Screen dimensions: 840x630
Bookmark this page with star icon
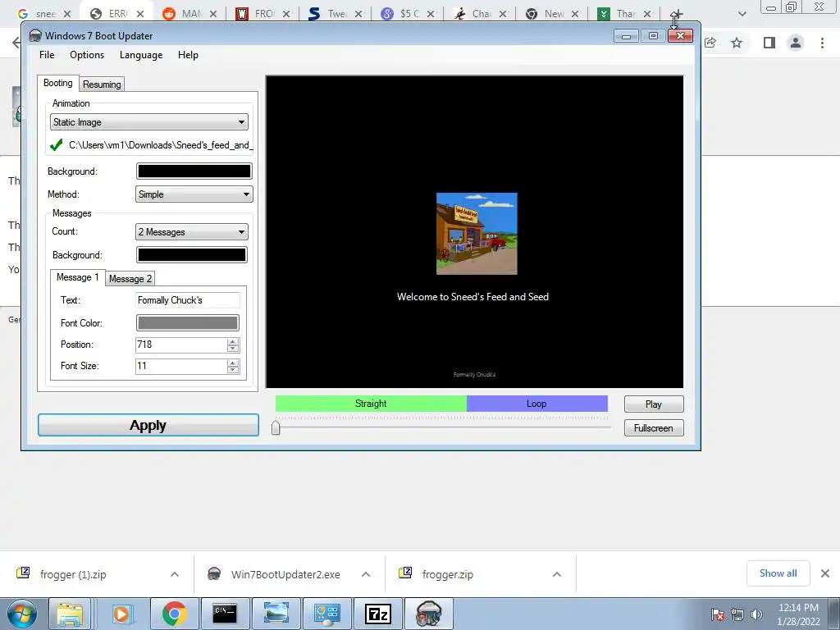[x=737, y=43]
